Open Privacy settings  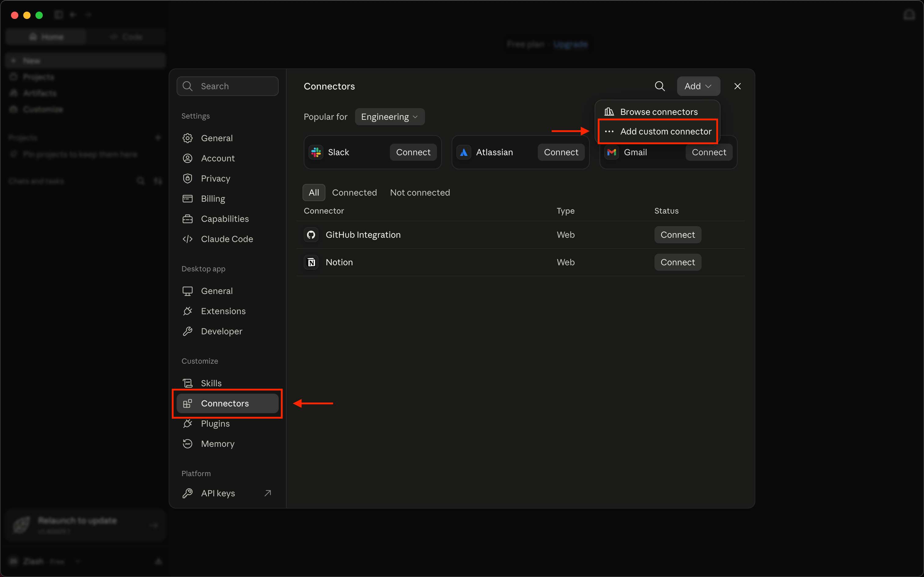point(227,178)
